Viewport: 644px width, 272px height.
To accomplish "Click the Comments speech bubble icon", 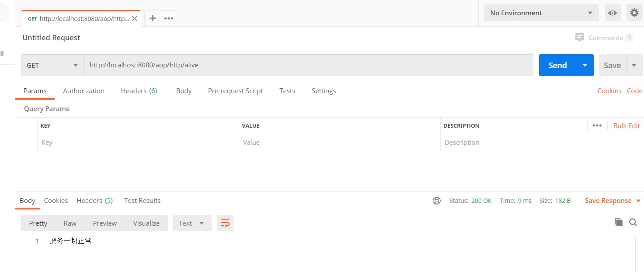I will click(x=580, y=38).
